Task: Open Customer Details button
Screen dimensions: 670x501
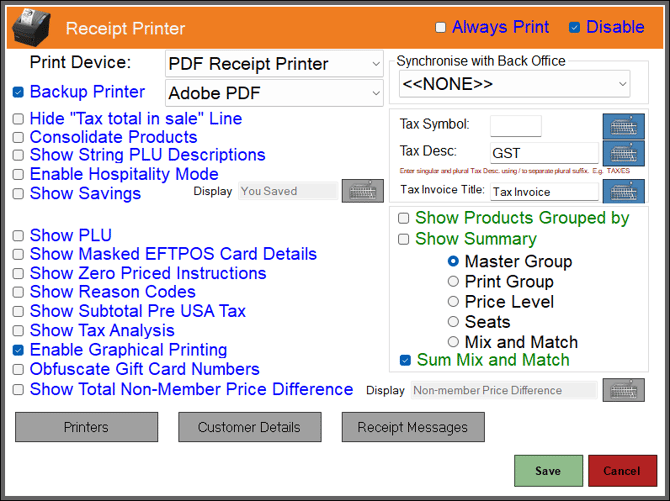Action: click(x=250, y=427)
